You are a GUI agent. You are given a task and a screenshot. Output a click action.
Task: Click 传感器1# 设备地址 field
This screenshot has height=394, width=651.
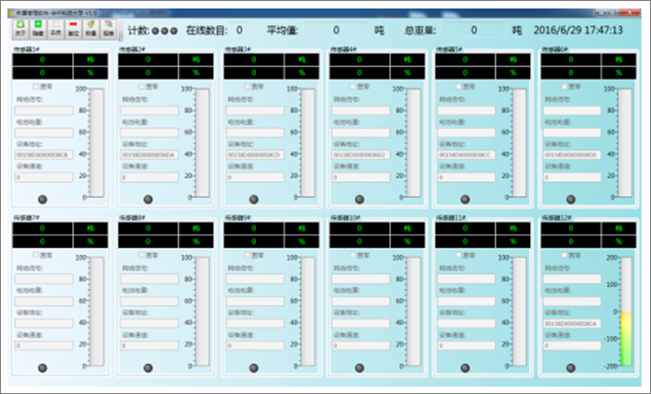pyautogui.click(x=44, y=155)
